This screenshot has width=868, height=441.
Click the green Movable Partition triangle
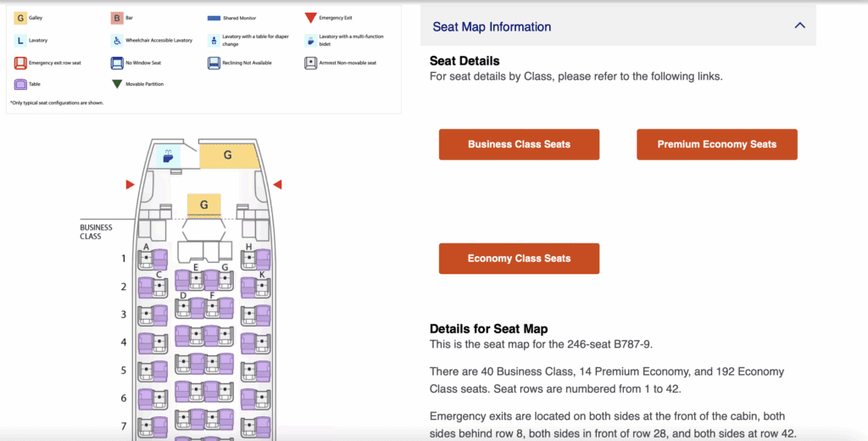pyautogui.click(x=117, y=84)
